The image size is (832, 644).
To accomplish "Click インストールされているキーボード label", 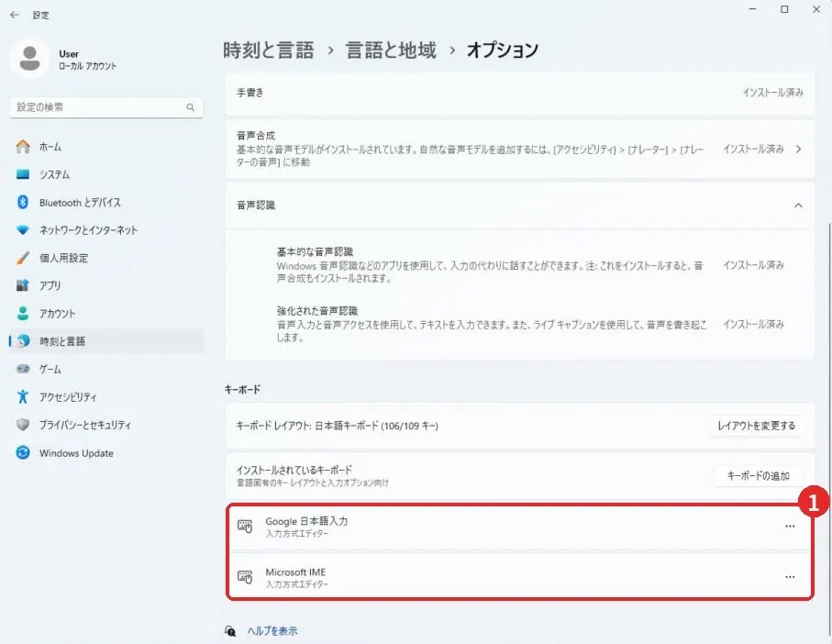I will click(294, 470).
